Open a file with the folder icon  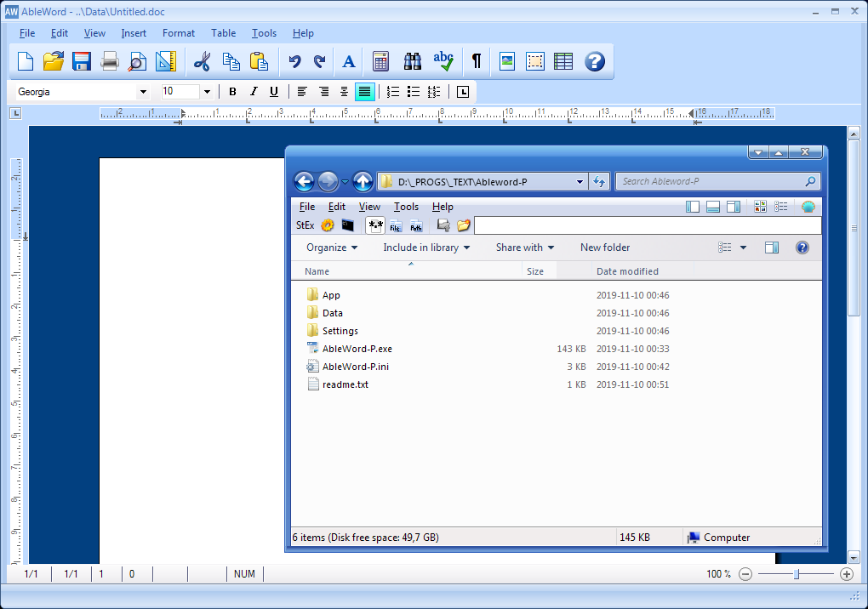54,61
